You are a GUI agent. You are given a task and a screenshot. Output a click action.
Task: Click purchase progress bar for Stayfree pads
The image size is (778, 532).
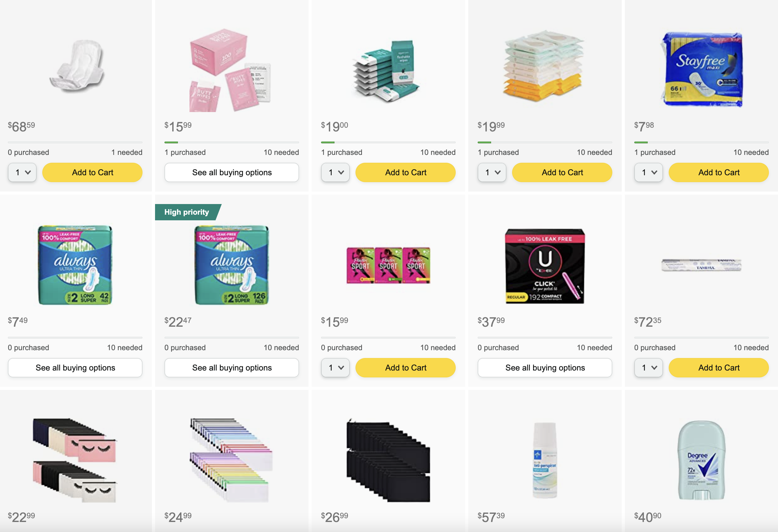point(701,142)
